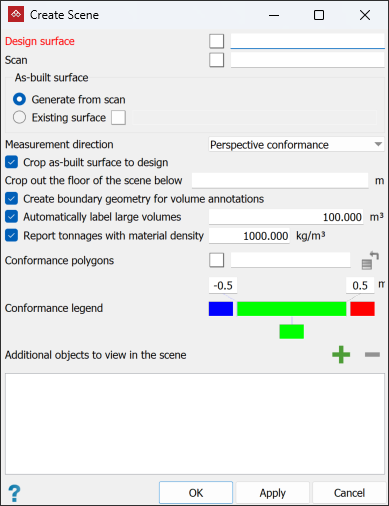Screen dimensions: 389x506
Task: Click the 1000.000 material density field
Action: tap(249, 236)
